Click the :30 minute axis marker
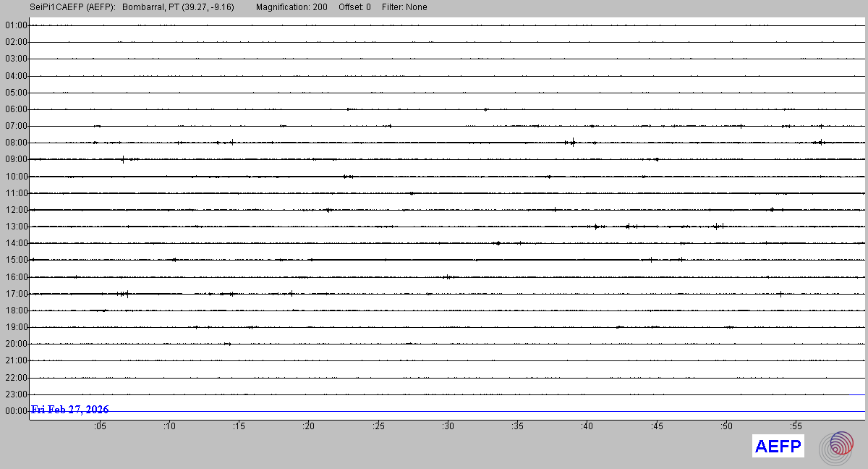868x469 pixels. (448, 426)
